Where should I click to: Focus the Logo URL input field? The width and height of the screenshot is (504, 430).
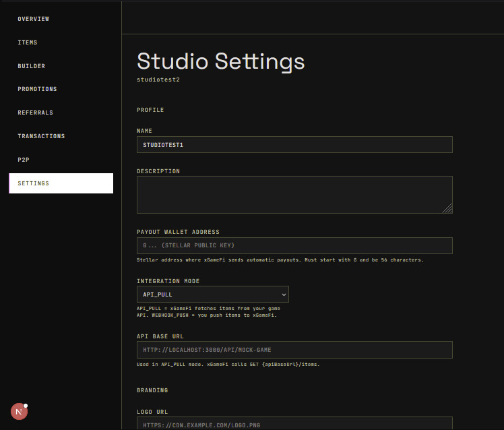(294, 424)
